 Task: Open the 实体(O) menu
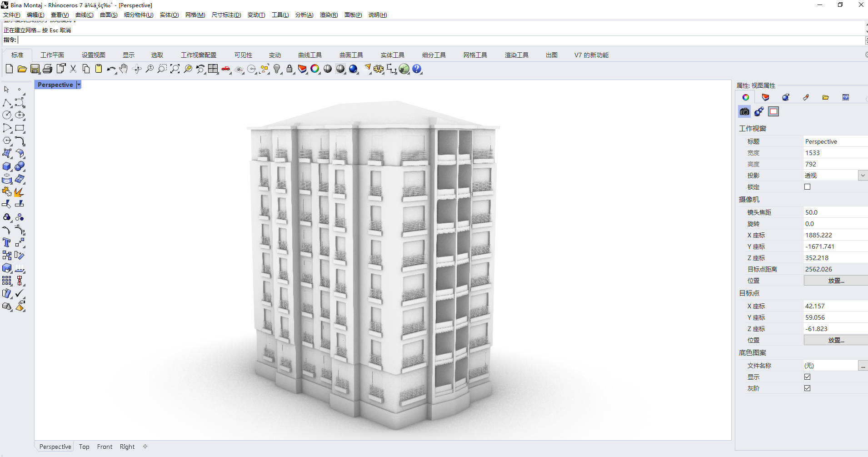click(x=169, y=15)
